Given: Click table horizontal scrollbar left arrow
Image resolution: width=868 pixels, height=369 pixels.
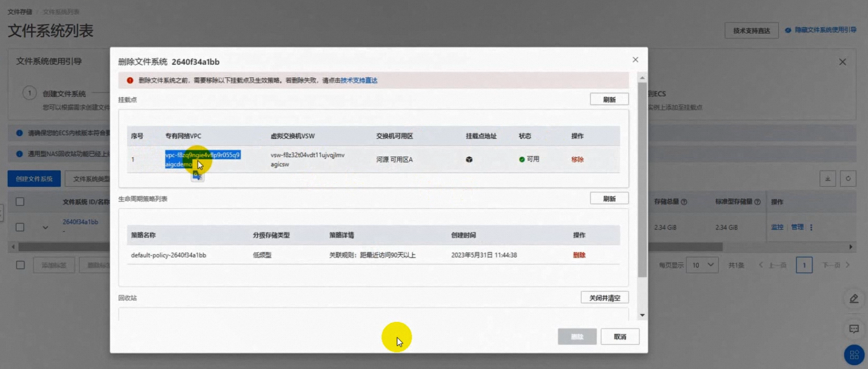Looking at the screenshot, I should tap(13, 247).
